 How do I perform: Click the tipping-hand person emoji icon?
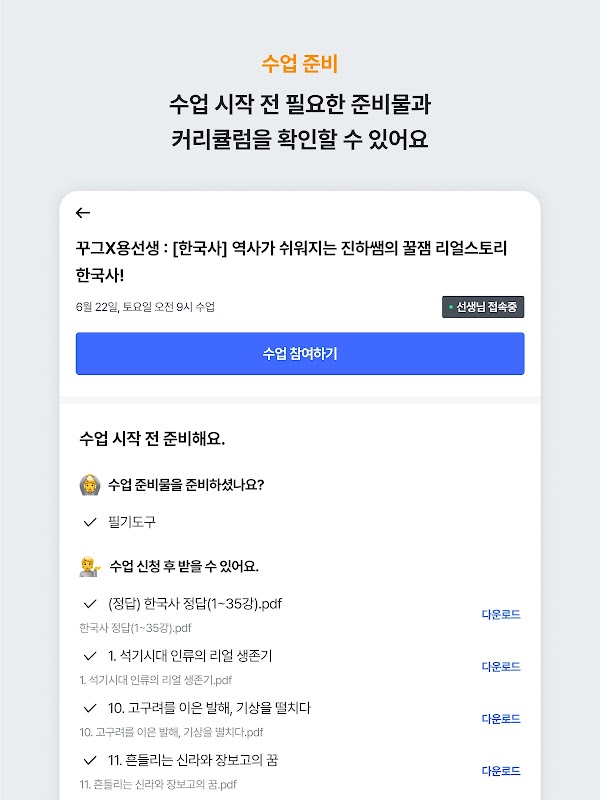pyautogui.click(x=89, y=566)
